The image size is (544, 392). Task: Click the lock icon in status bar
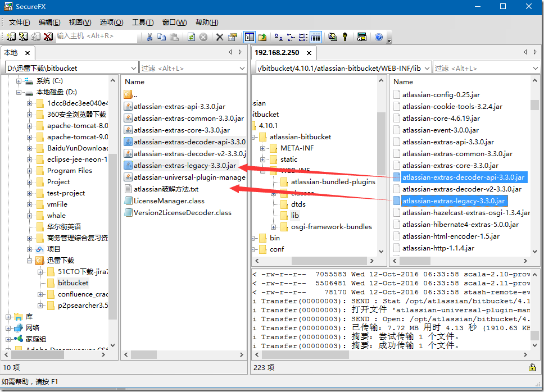pos(532,367)
